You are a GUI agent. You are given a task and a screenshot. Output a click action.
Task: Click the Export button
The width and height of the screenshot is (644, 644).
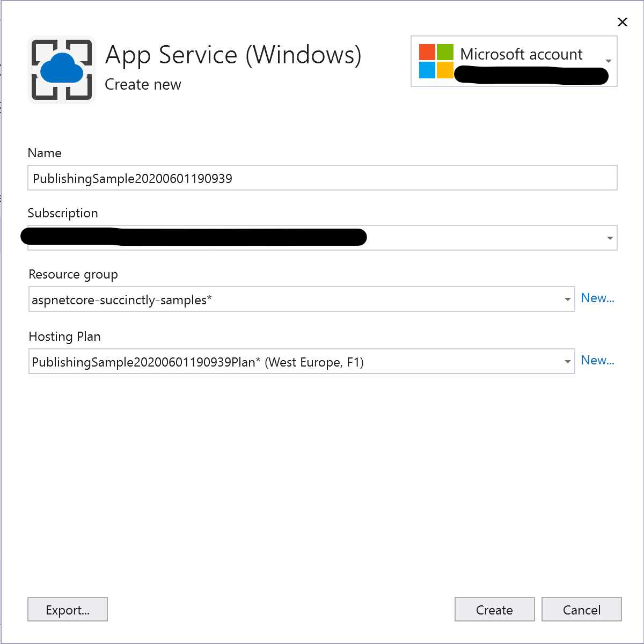pos(67,609)
